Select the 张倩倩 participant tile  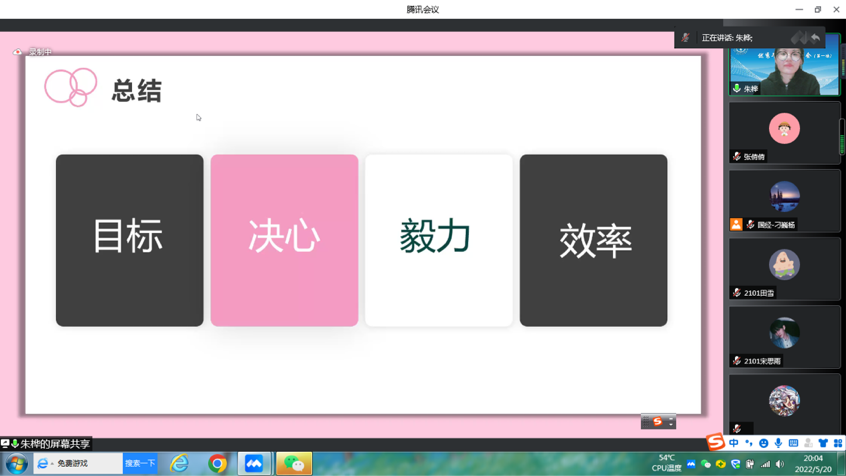coord(784,133)
